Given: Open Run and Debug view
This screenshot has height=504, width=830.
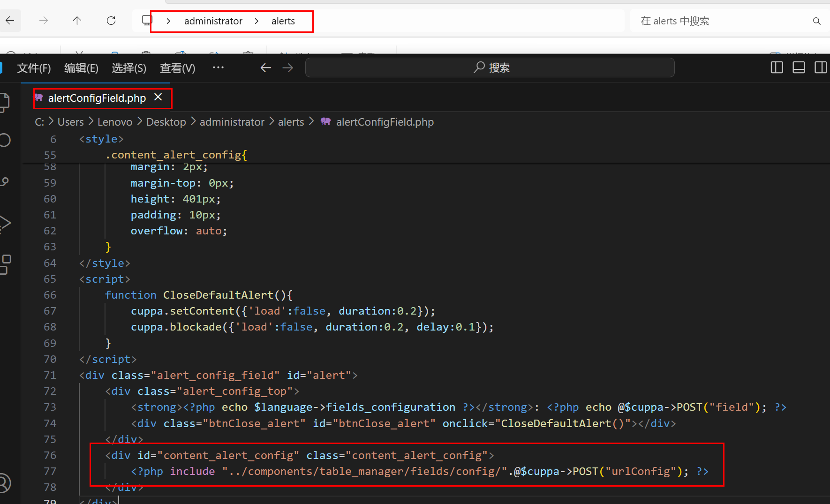Looking at the screenshot, I should [5, 223].
